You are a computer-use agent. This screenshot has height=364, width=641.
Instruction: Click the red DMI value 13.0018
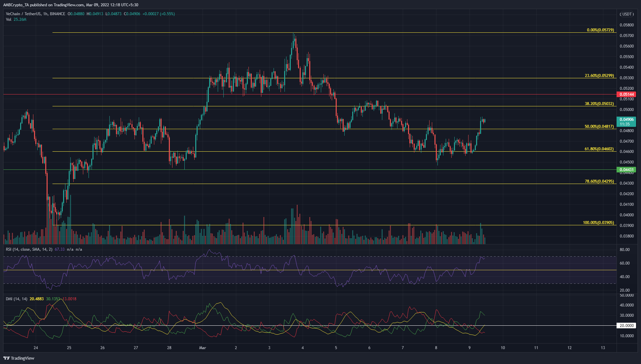[69, 299]
